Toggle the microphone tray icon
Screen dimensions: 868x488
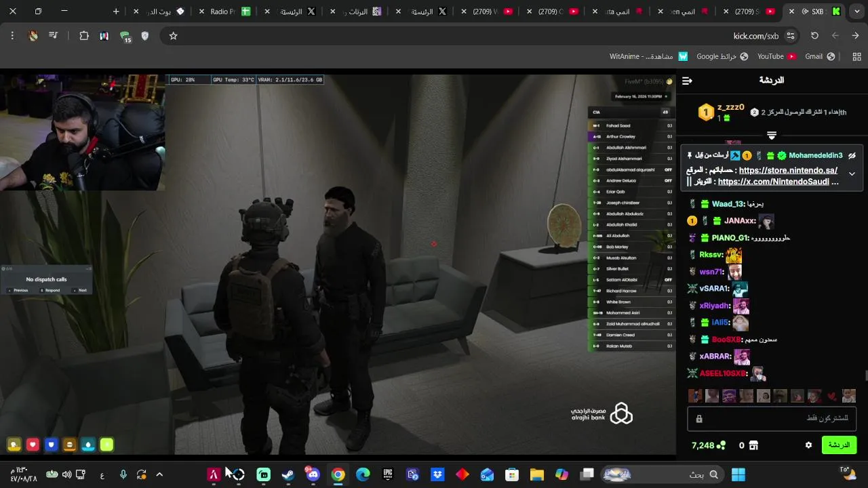point(123,474)
